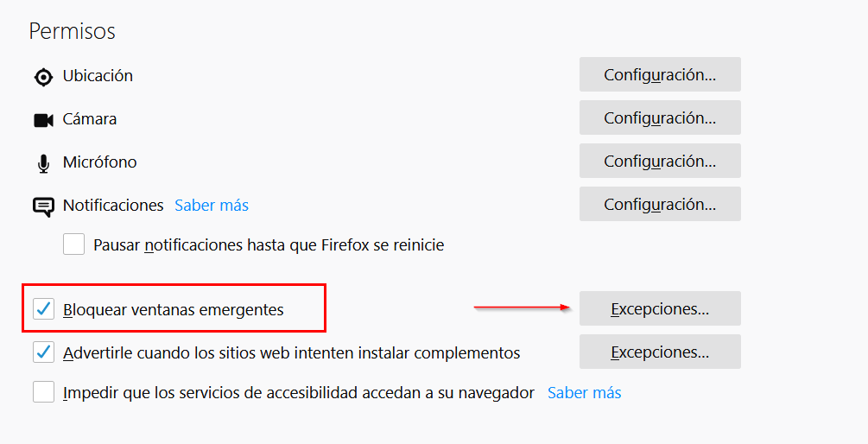Check Impedir servicios de accesibilidad checkbox
Viewport: 868px width, 444px height.
(44, 392)
